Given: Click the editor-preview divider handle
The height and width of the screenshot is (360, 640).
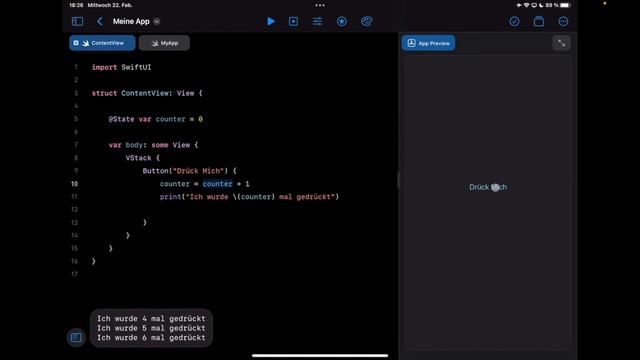Looking at the screenshot, I should [x=398, y=180].
